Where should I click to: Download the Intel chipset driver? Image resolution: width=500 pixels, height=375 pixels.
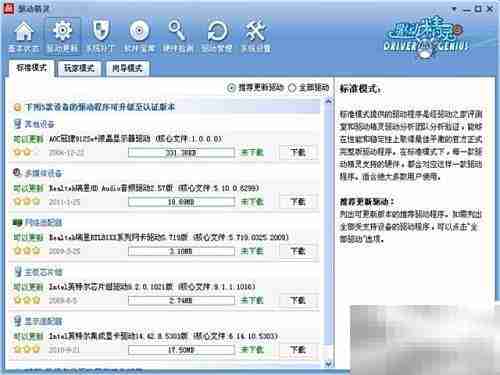coord(298,300)
